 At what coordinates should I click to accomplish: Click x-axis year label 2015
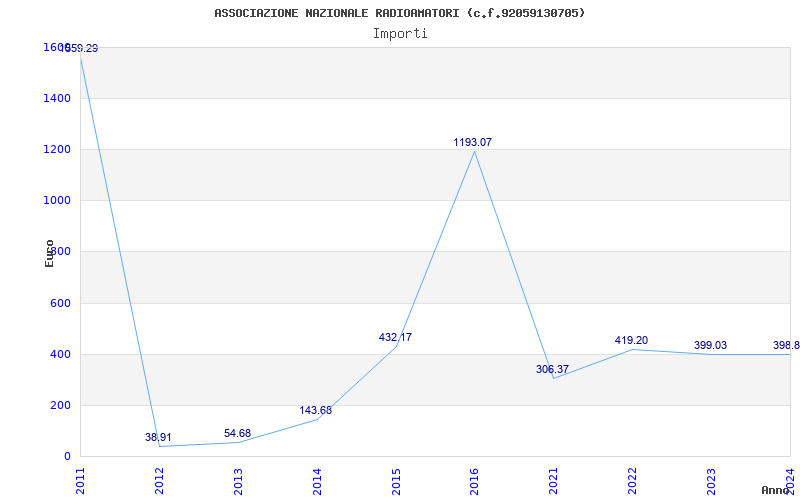(x=396, y=481)
